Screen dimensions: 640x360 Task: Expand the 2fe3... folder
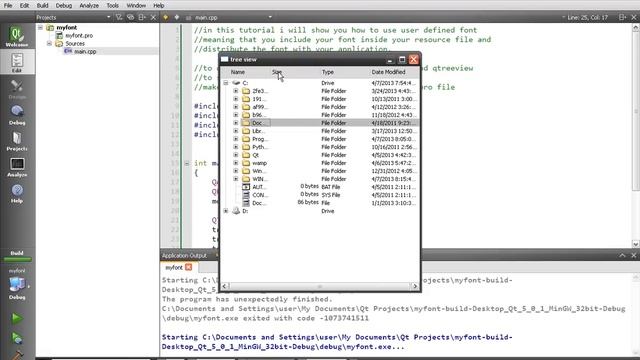tap(236, 91)
